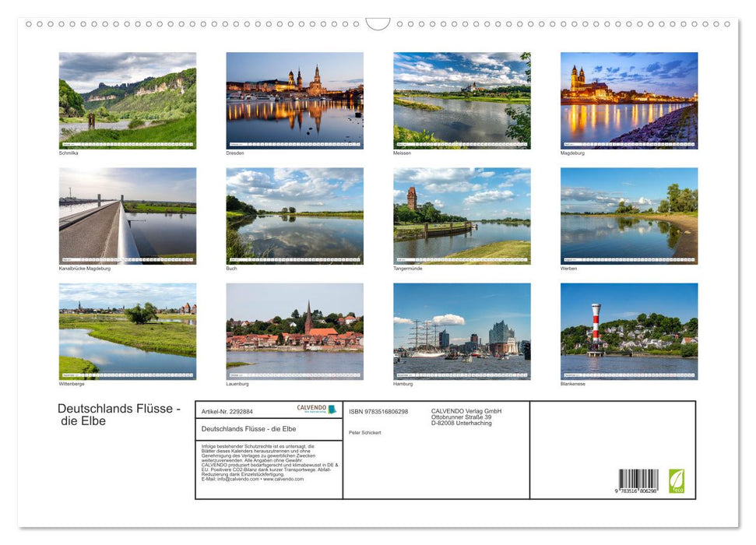This screenshot has width=756, height=545.
Task: Open the Dresden night skyline photo
Action: (x=294, y=100)
